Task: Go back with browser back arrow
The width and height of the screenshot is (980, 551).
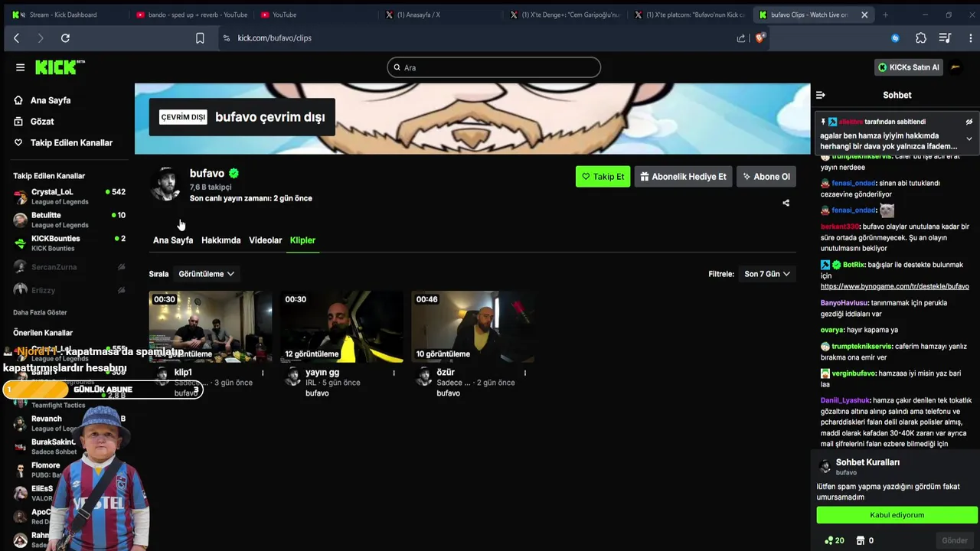Action: point(16,38)
